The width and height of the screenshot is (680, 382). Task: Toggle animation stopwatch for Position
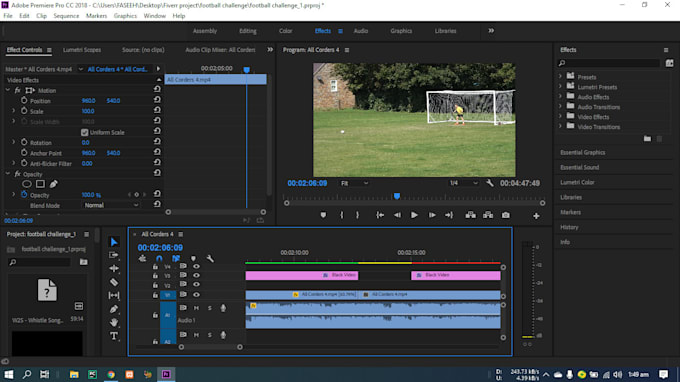[24, 100]
